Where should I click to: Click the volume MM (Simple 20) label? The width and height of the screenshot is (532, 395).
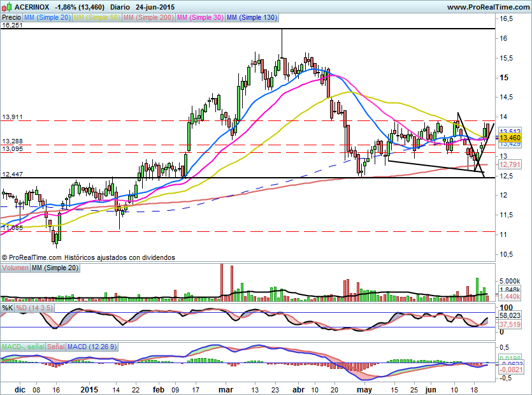click(x=55, y=268)
